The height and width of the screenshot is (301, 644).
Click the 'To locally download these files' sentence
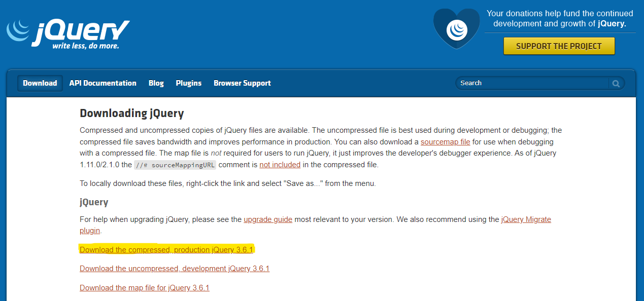click(228, 183)
